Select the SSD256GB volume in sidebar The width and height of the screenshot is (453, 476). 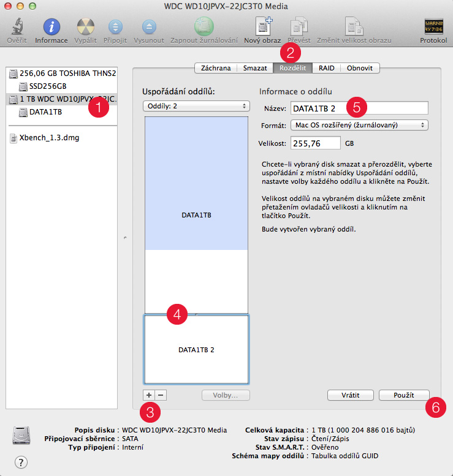click(x=47, y=86)
